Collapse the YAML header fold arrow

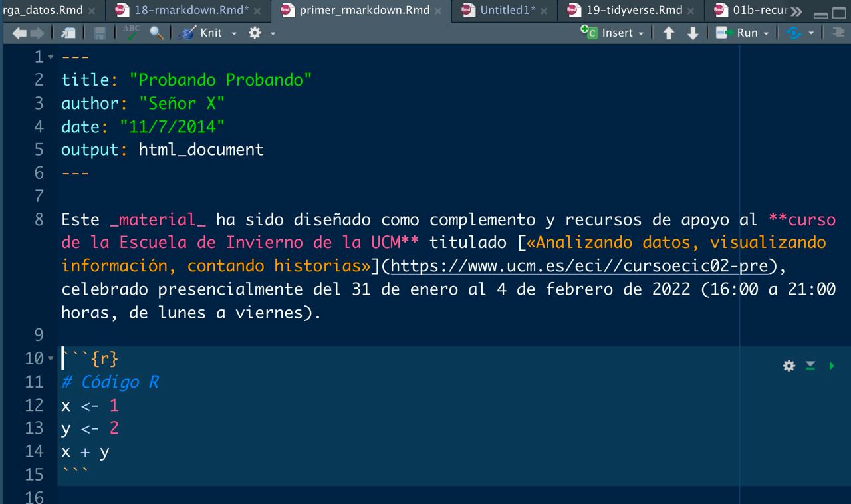tap(51, 57)
